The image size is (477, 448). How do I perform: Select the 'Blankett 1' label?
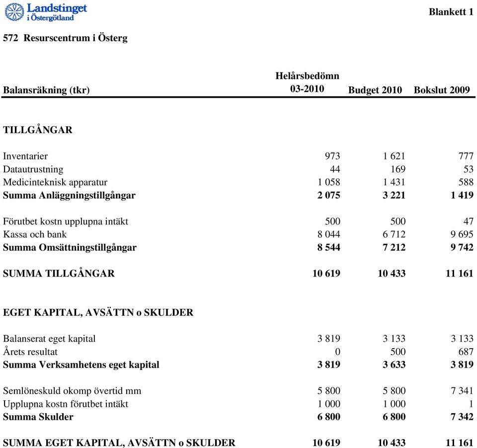pos(451,12)
